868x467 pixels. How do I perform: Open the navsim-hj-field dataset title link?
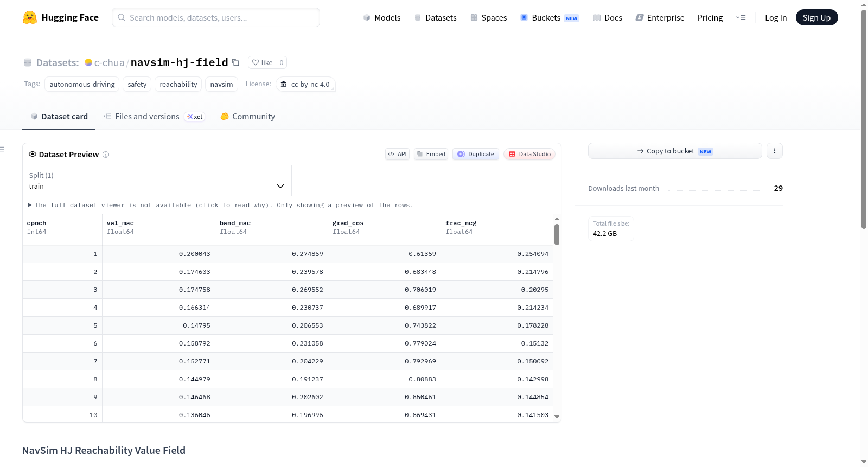[180, 62]
